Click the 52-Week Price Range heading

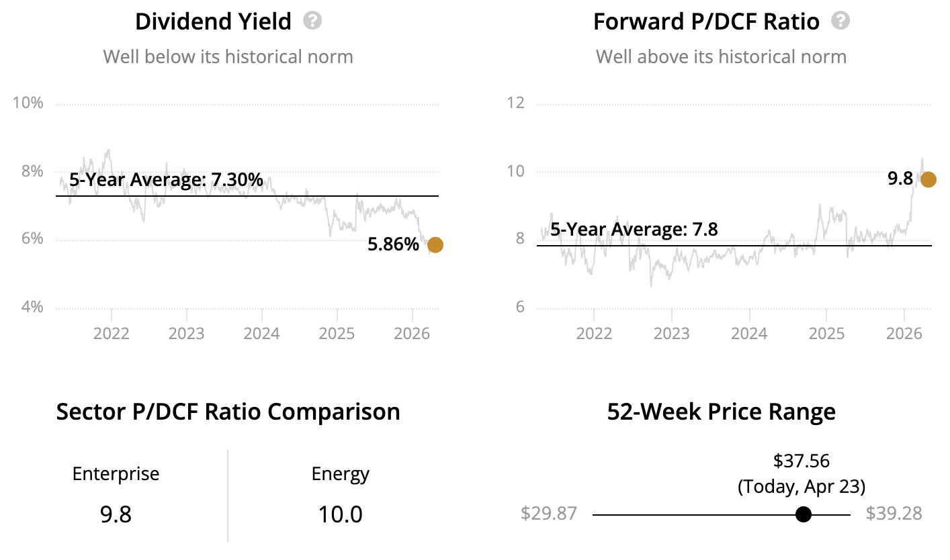coord(721,411)
